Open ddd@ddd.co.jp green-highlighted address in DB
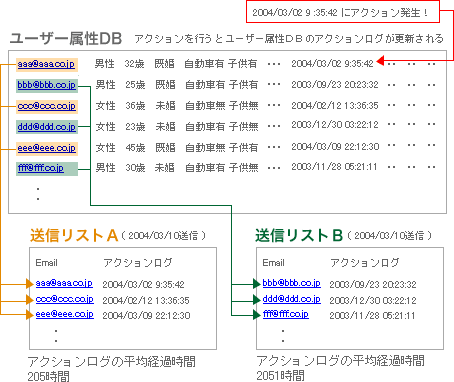Viewport: 454px width, 382px height. 47,127
